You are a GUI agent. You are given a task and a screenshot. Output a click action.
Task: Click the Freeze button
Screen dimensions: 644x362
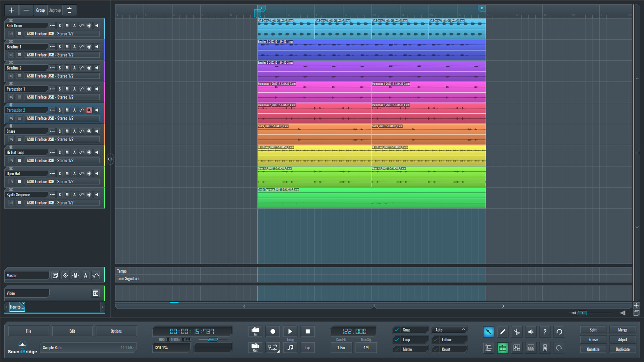coord(593,340)
